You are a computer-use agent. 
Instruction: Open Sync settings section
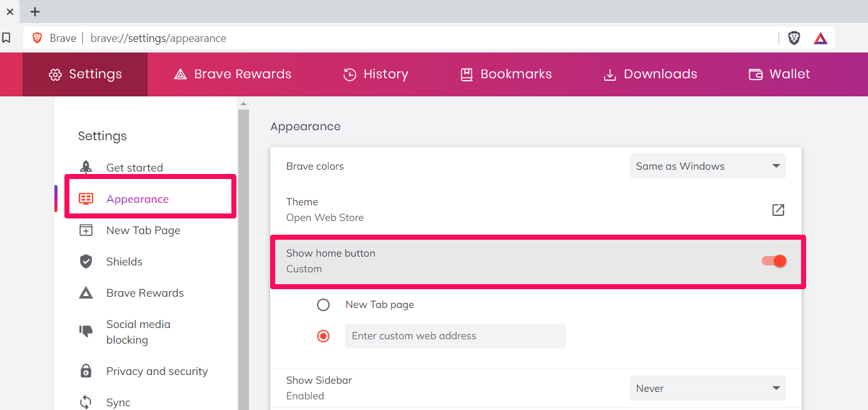[118, 402]
